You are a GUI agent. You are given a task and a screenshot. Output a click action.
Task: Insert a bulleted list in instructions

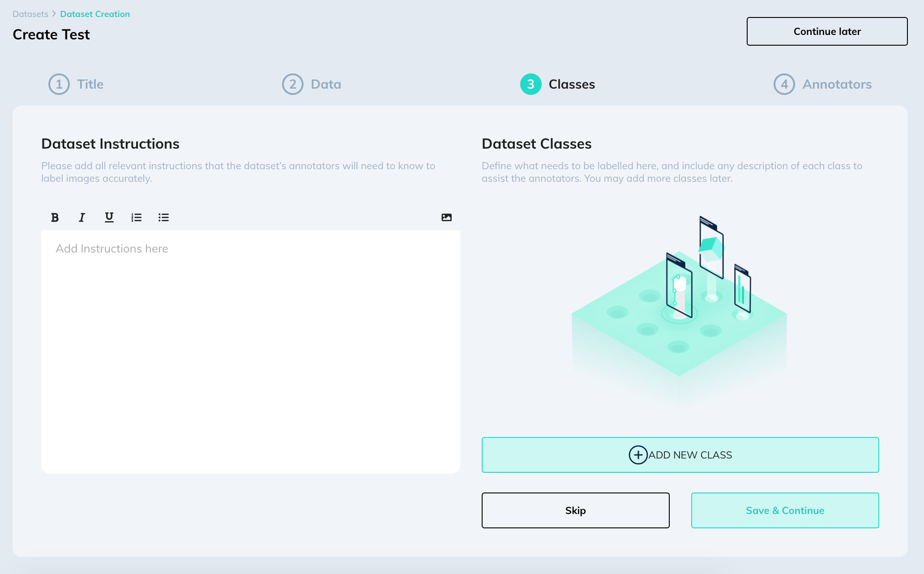pyautogui.click(x=163, y=218)
